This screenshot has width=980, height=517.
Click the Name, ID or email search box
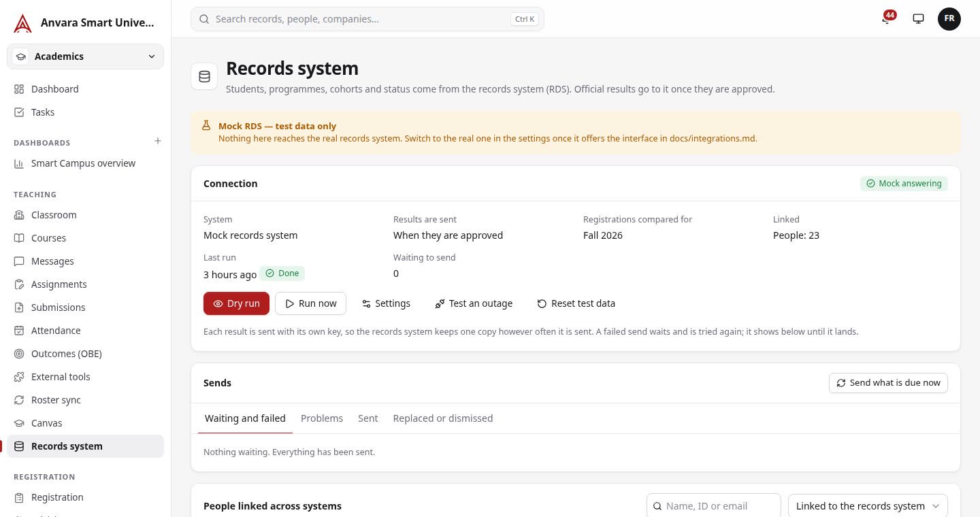(x=713, y=506)
